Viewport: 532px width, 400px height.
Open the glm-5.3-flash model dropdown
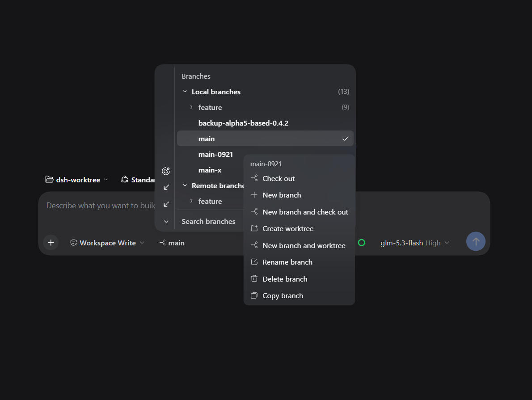pos(414,243)
